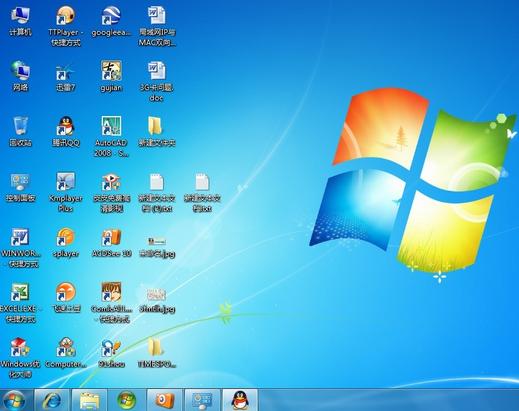Viewport: 519px width, 411px height.
Task: Select the 新建文本文档.txt file without (2)
Action: (202, 193)
